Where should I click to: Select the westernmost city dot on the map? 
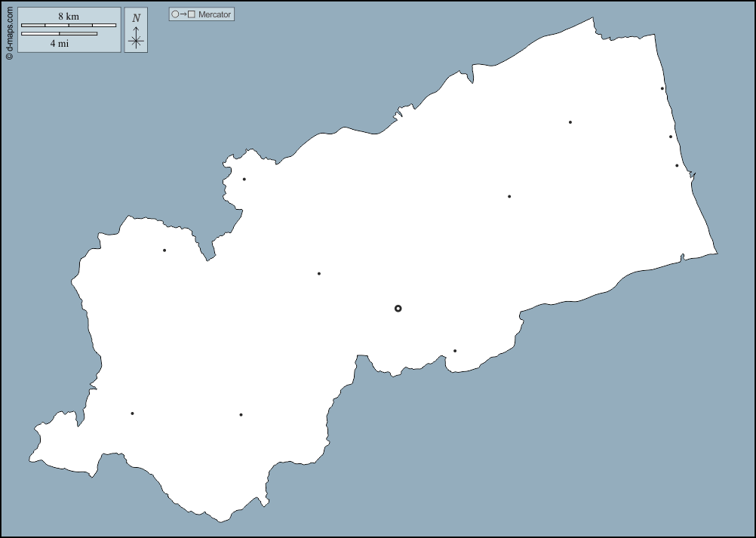point(132,413)
